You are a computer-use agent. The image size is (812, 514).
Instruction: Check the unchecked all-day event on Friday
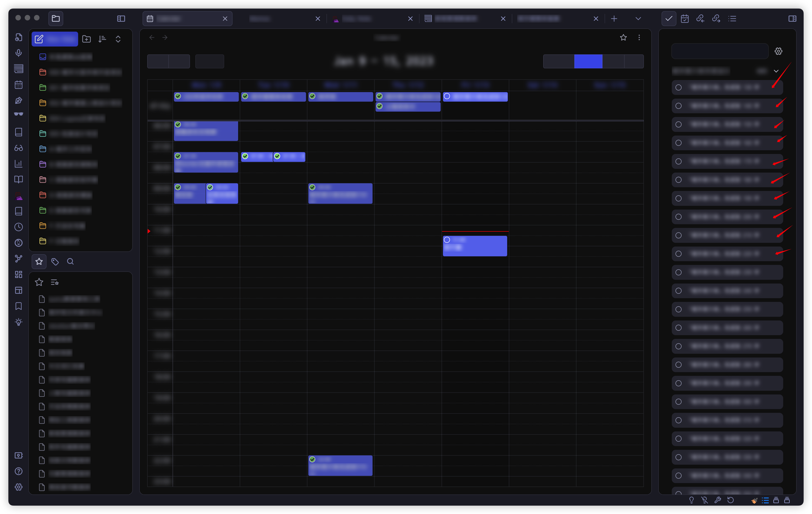click(x=447, y=97)
